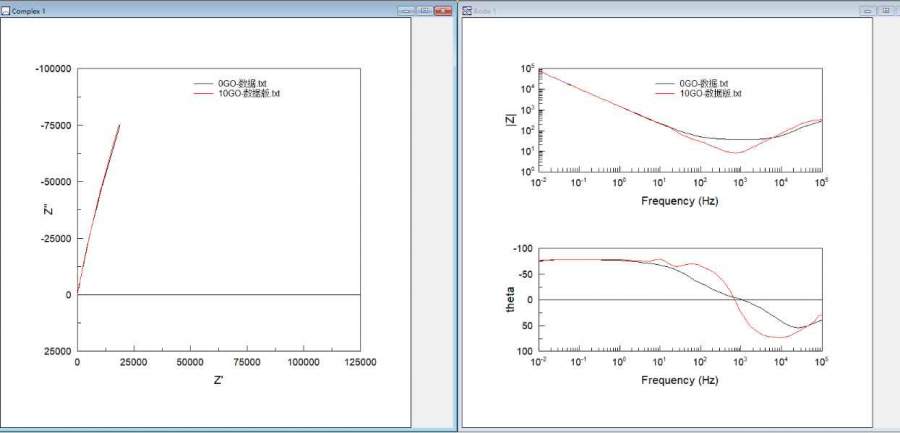
Task: Click the 75000 tick on Z' axis
Action: (247, 362)
